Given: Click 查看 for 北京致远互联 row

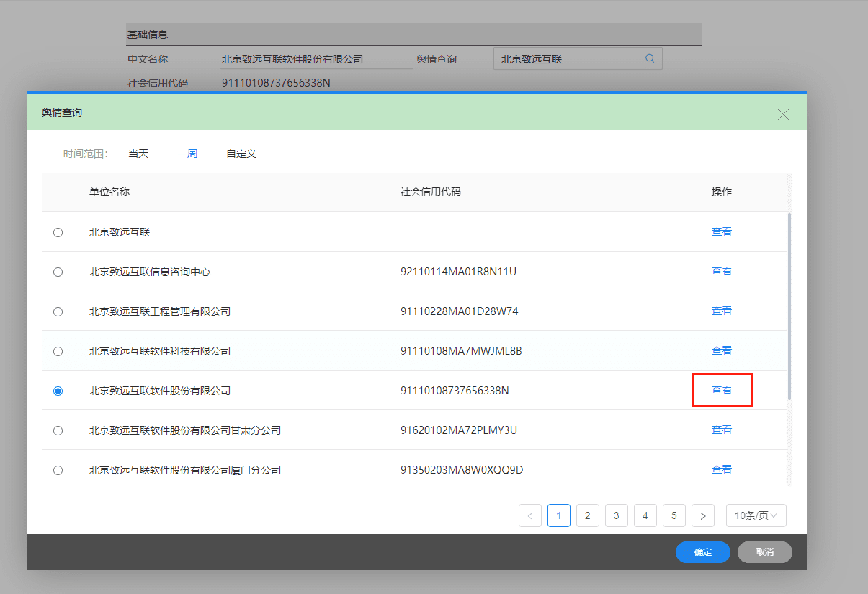Looking at the screenshot, I should coord(722,231).
